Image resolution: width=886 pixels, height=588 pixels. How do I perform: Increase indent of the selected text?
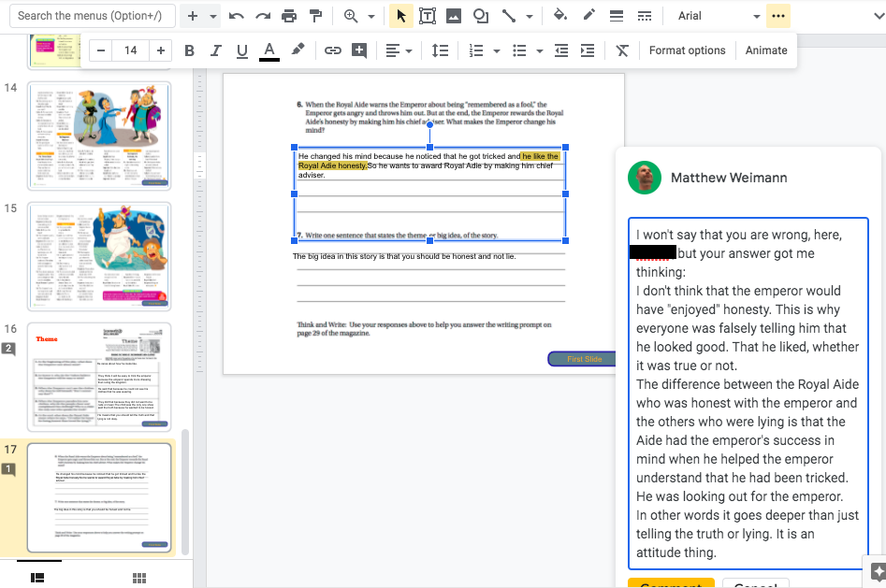588,50
